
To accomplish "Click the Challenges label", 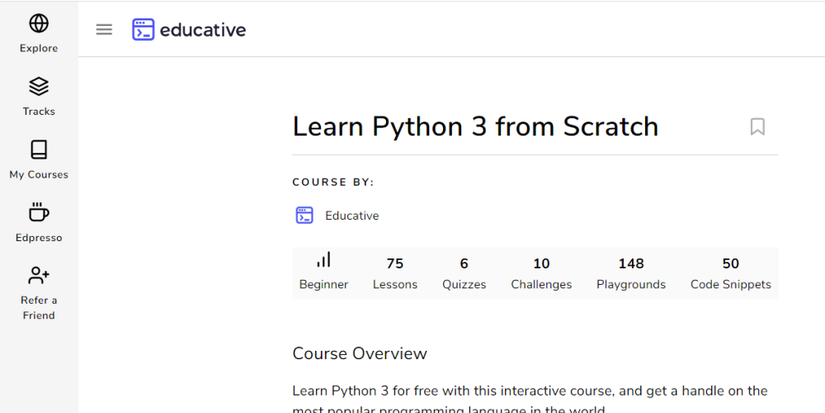I will [541, 285].
